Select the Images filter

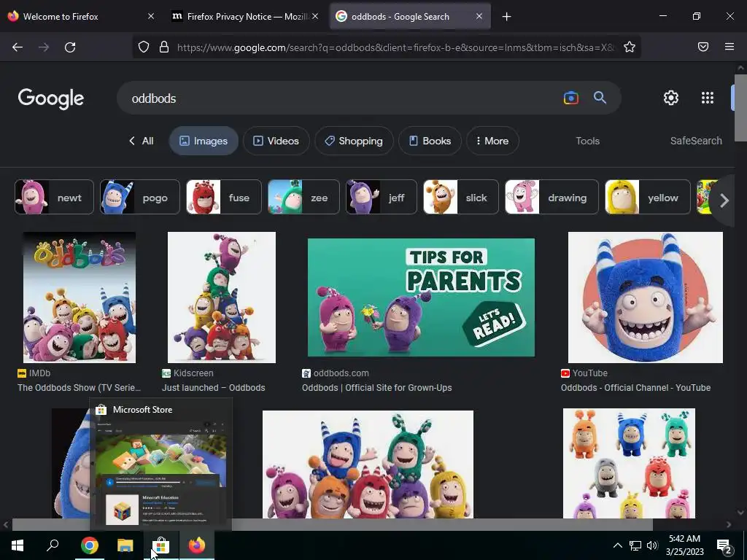(x=204, y=141)
